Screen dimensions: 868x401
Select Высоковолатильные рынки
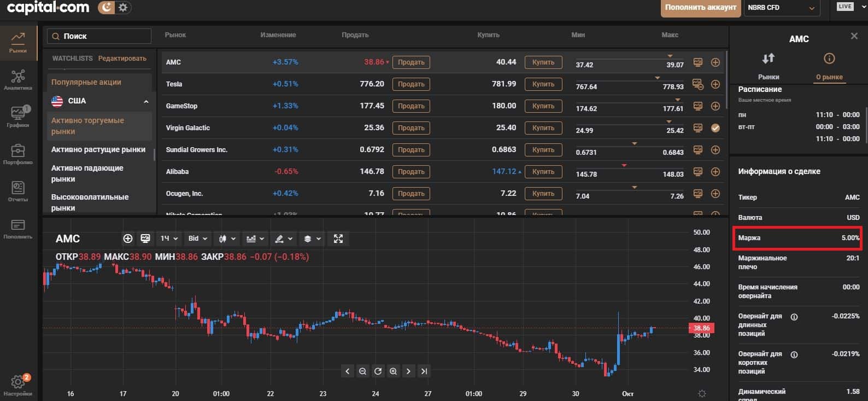point(90,202)
